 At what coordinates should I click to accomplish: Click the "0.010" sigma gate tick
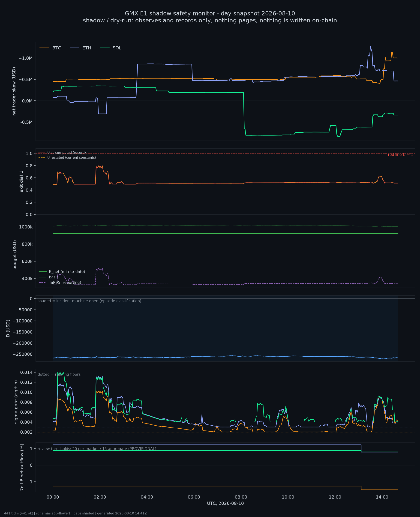[x=26, y=392]
